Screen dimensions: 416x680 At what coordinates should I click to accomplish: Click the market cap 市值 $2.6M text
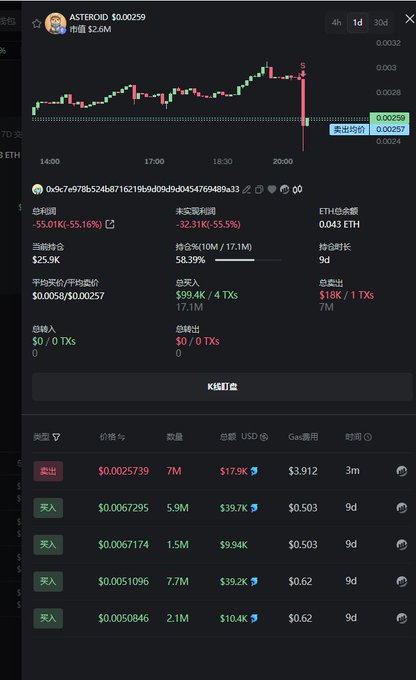point(90,29)
